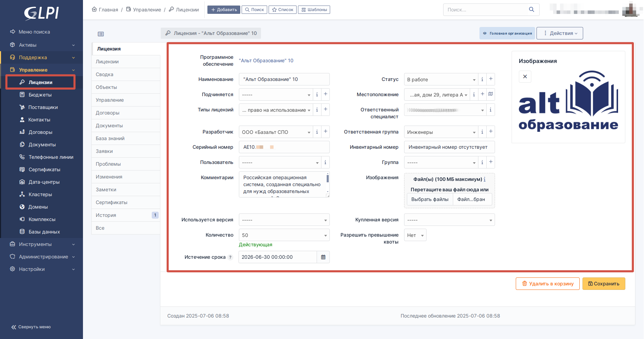Click the info icon for Ответственная группа
The width and height of the screenshot is (644, 339).
(482, 132)
